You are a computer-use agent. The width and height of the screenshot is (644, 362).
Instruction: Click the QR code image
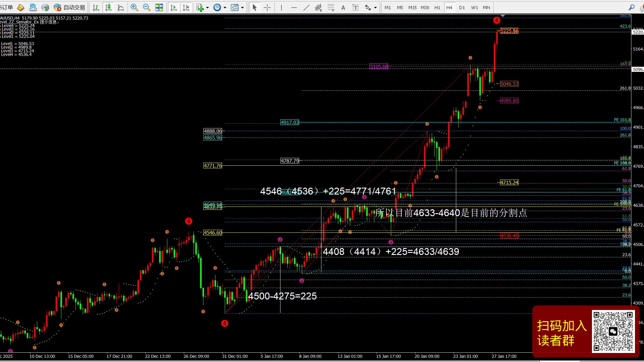[613, 331]
